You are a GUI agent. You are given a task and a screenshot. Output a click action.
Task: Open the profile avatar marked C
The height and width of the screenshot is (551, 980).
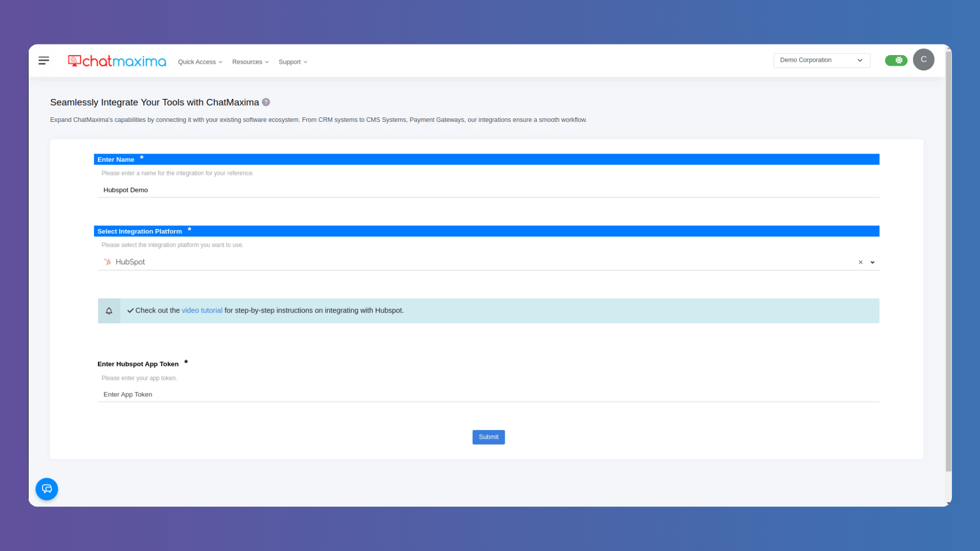tap(923, 60)
